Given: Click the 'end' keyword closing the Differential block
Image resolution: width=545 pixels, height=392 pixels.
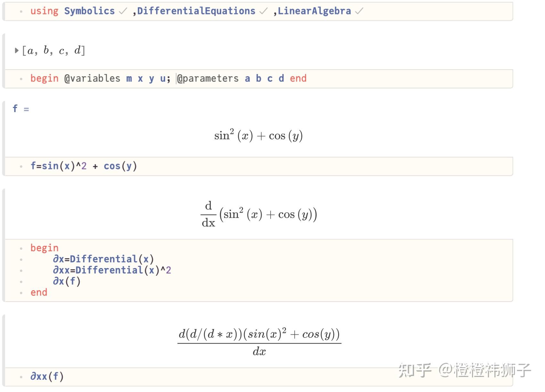Looking at the screenshot, I should pyautogui.click(x=39, y=292).
